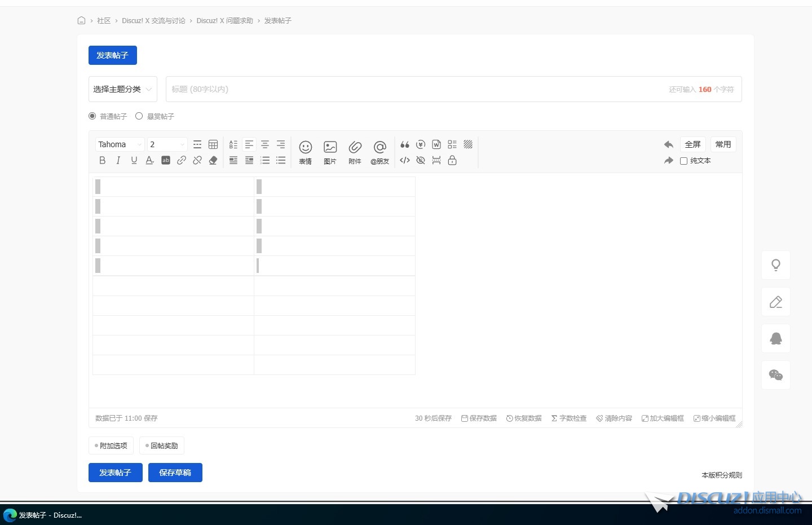
Task: Align text center
Action: point(264,144)
